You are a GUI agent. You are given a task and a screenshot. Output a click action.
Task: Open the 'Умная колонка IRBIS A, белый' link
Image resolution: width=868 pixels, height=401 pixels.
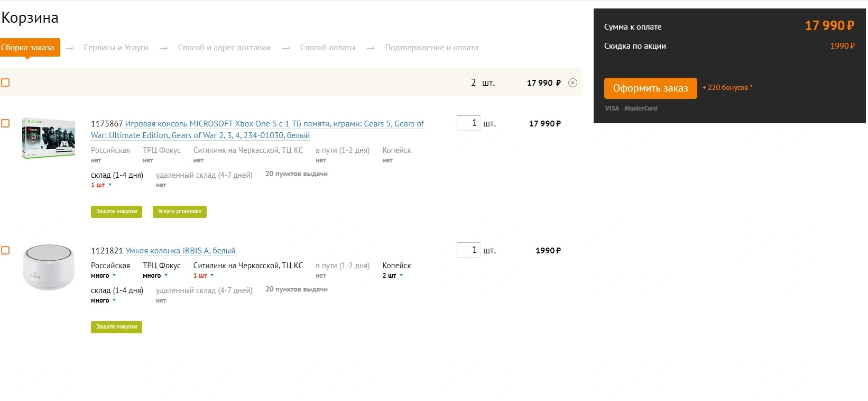(x=180, y=251)
